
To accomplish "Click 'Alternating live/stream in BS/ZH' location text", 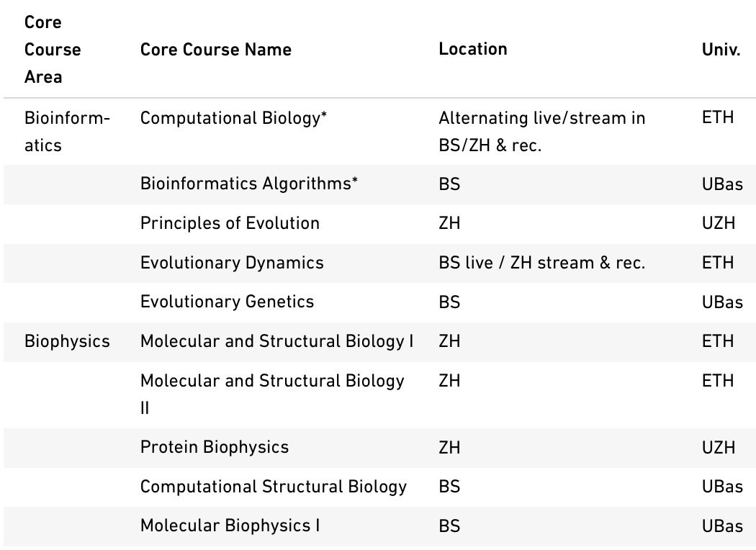I will (x=541, y=132).
